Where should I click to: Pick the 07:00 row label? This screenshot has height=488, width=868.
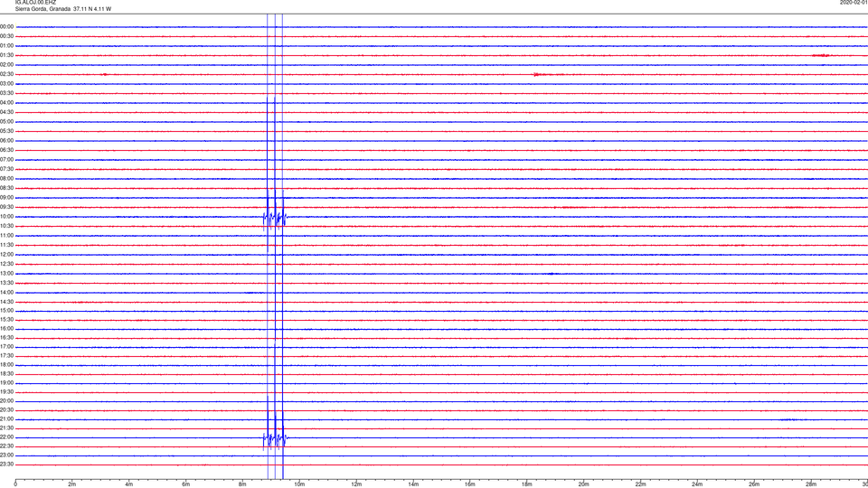pos(6,159)
